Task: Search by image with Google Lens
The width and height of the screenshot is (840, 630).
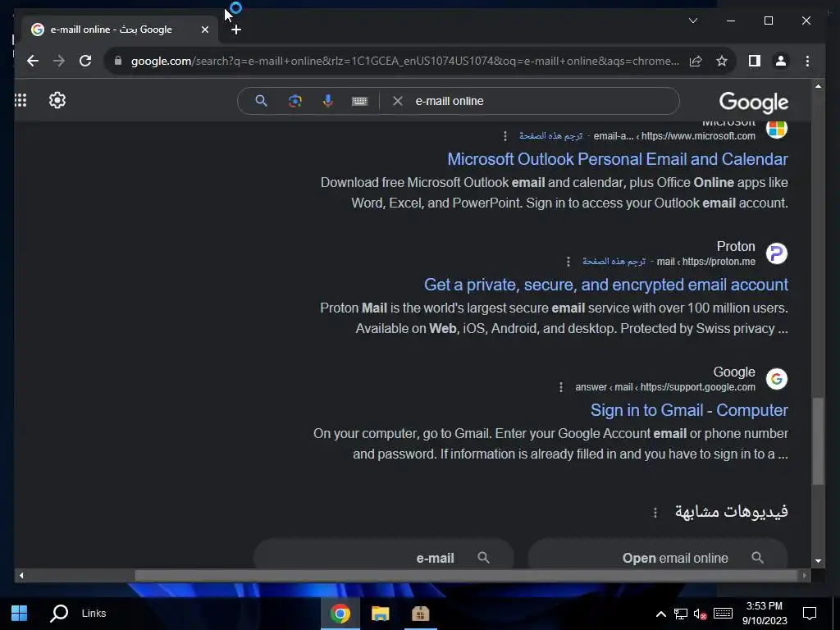Action: (294, 101)
